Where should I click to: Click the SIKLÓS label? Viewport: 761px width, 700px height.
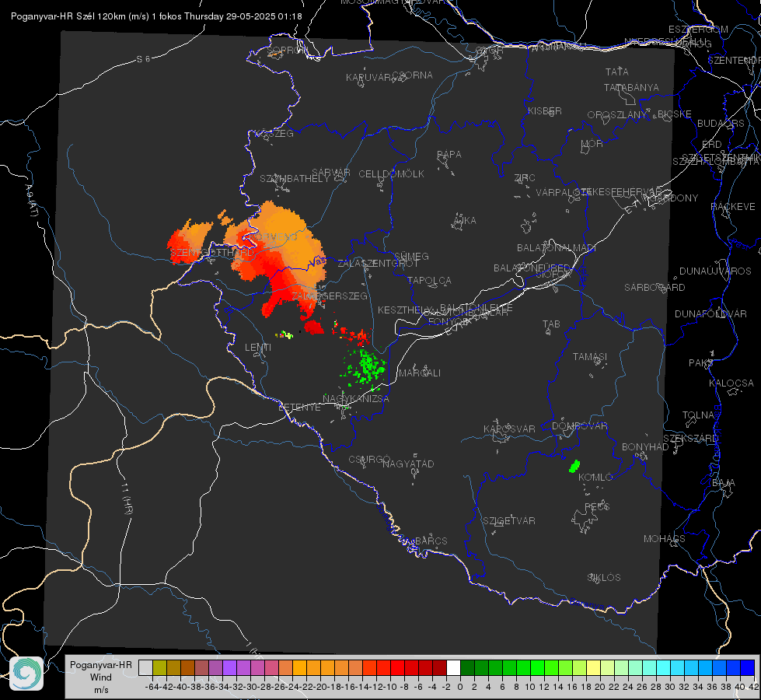(603, 578)
